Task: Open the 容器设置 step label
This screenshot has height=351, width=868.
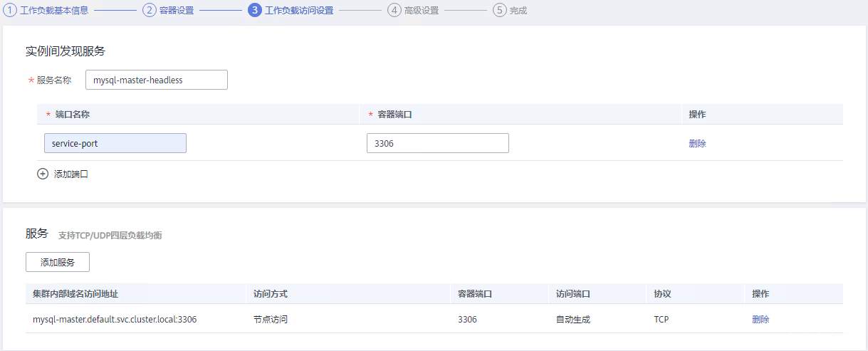Action: (176, 11)
